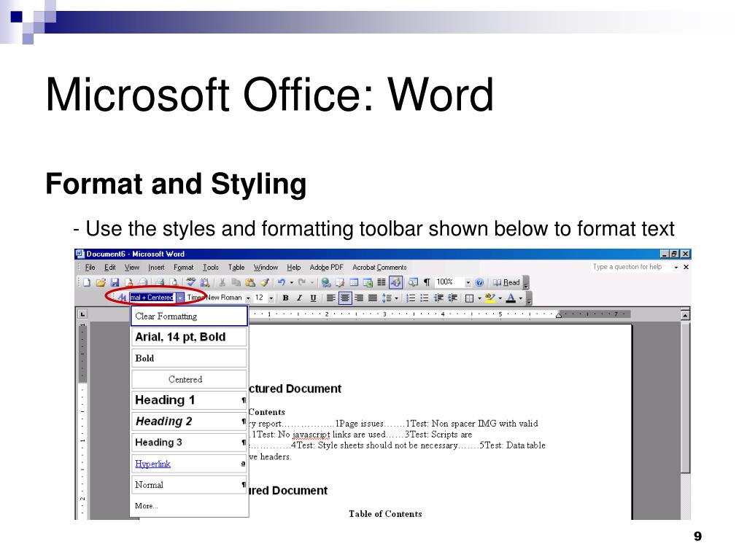Viewport: 747px width, 560px height.
Task: Decrease the paragraph indent
Action: [438, 298]
